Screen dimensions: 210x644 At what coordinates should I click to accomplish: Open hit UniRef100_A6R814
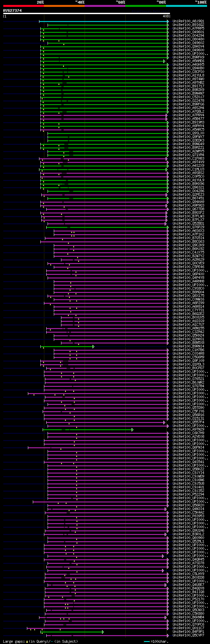pyautogui.click(x=188, y=307)
